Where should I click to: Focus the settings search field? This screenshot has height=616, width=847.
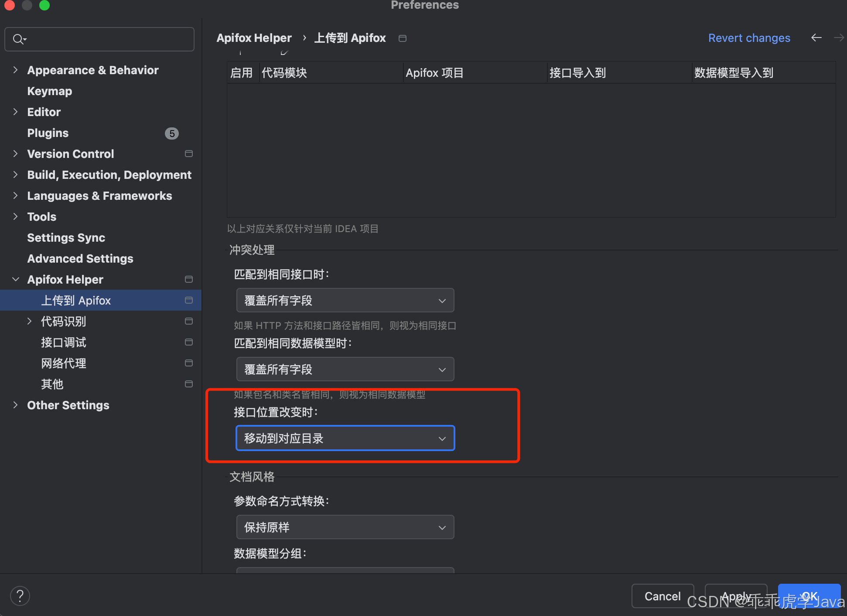point(105,39)
